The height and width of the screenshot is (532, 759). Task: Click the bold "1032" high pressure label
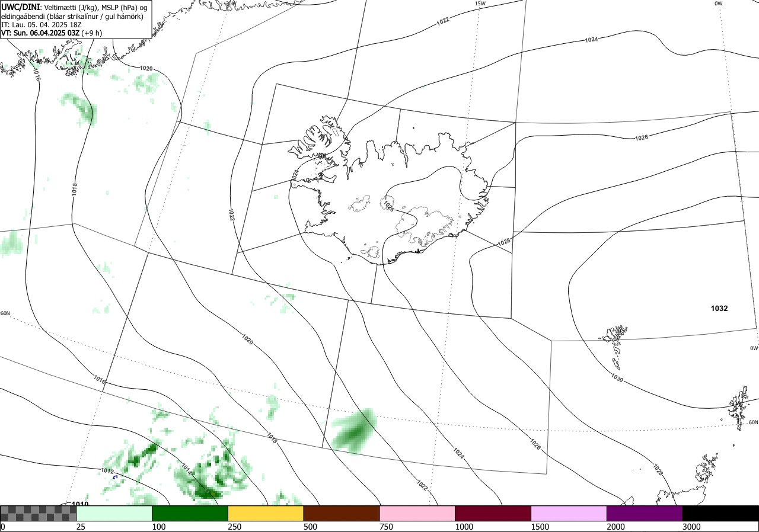point(719,309)
